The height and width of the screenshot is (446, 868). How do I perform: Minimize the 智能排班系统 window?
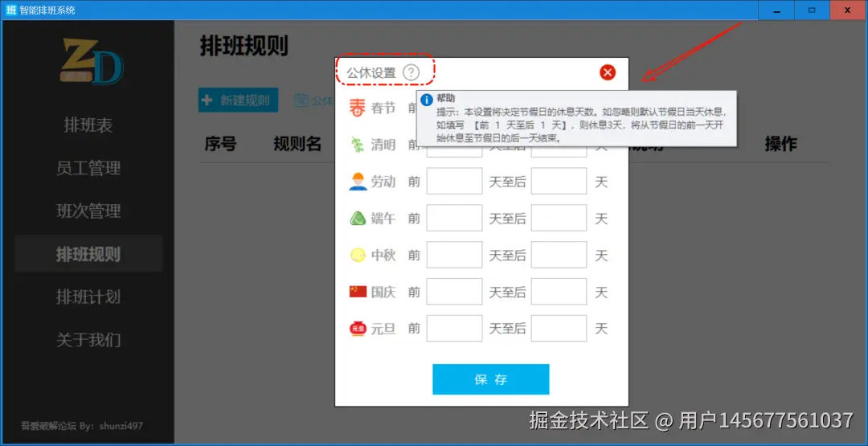coord(776,10)
